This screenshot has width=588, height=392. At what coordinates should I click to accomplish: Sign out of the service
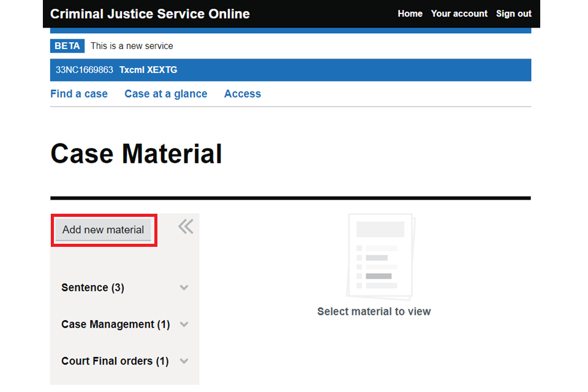coord(514,13)
